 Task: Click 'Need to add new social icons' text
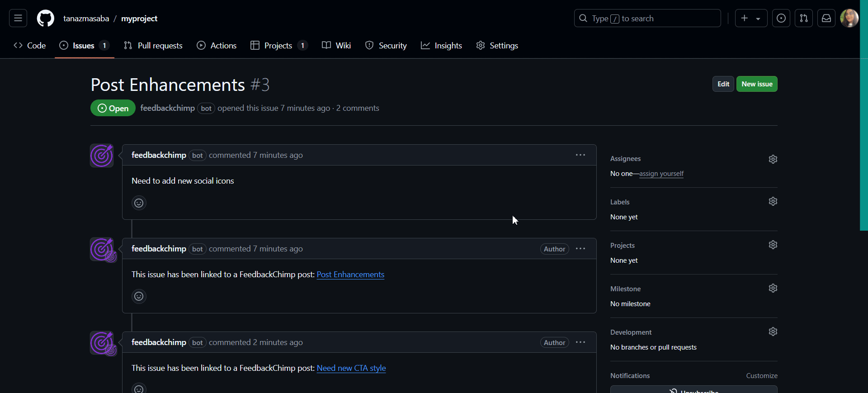click(x=183, y=181)
